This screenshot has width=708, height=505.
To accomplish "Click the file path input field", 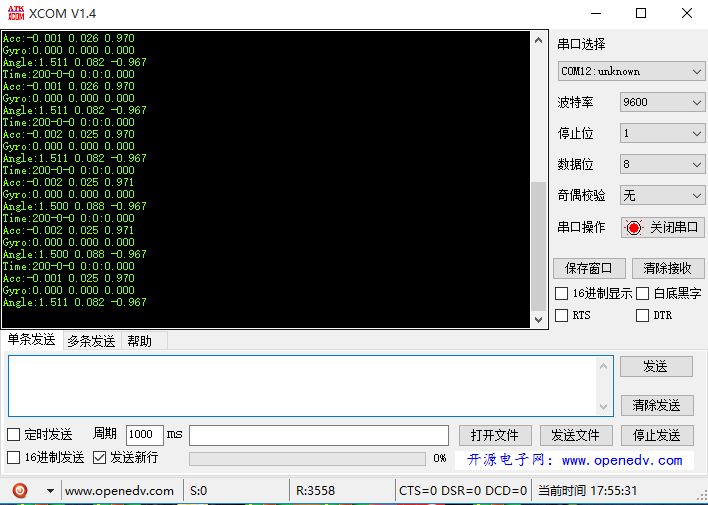I will [319, 435].
